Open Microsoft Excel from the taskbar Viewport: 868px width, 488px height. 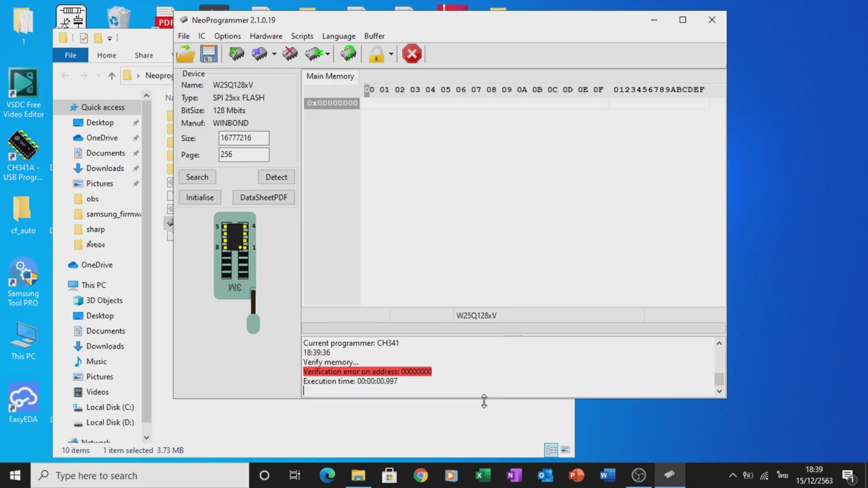(483, 475)
